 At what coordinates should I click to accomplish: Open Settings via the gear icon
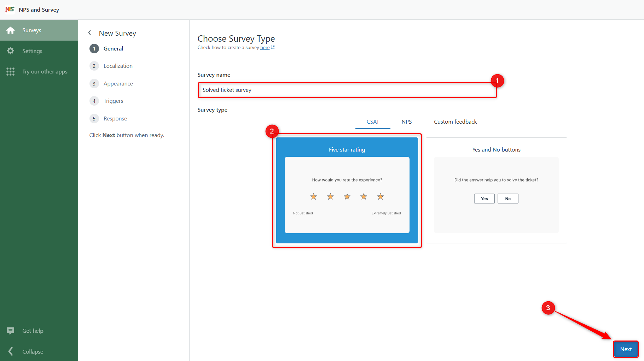11,51
